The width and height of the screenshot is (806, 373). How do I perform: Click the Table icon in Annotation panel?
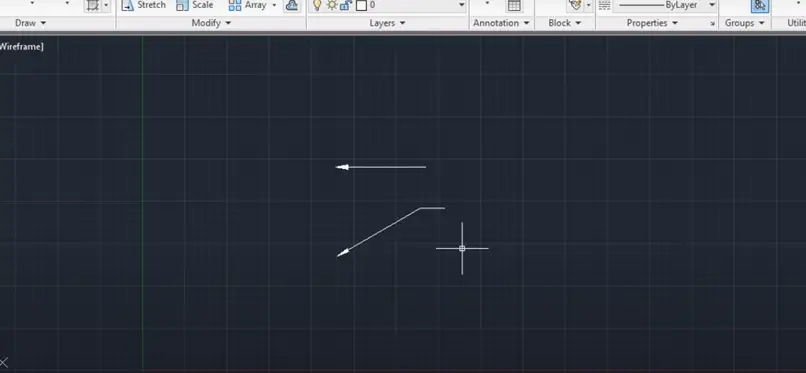[x=514, y=5]
